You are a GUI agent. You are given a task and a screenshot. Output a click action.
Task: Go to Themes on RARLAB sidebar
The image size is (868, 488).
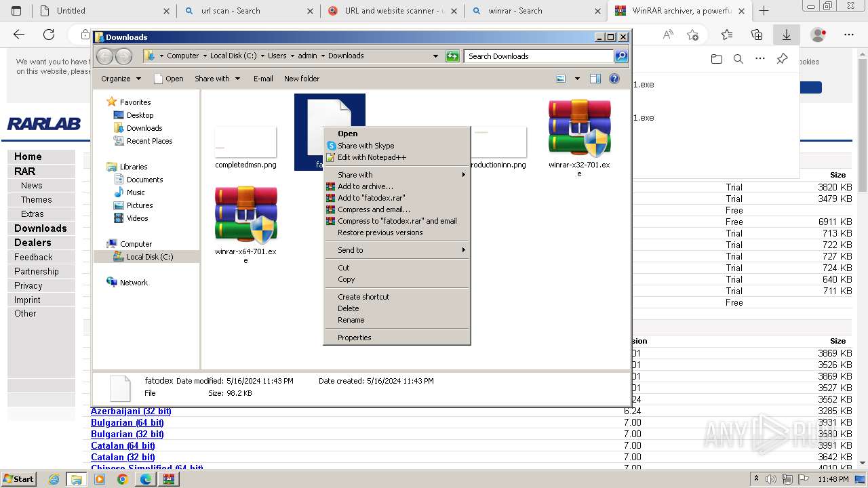click(36, 200)
